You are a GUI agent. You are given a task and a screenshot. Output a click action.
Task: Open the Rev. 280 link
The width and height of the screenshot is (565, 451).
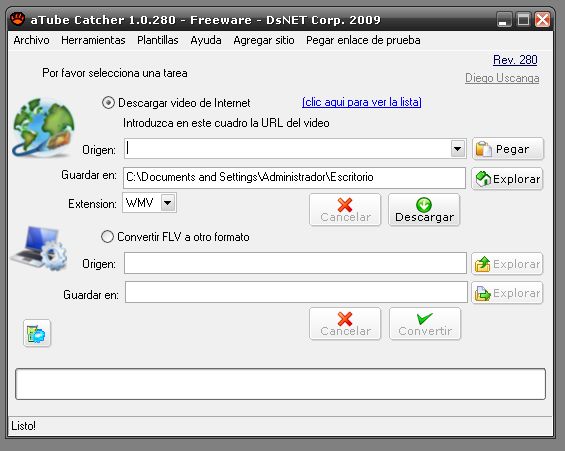click(x=515, y=60)
